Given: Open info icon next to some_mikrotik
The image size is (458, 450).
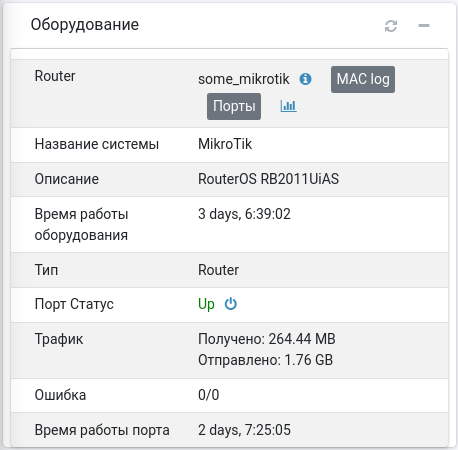Looking at the screenshot, I should 305,79.
